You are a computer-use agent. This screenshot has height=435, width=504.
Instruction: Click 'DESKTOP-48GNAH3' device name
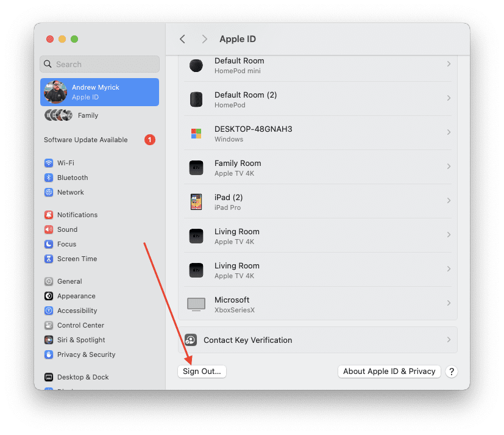point(254,129)
